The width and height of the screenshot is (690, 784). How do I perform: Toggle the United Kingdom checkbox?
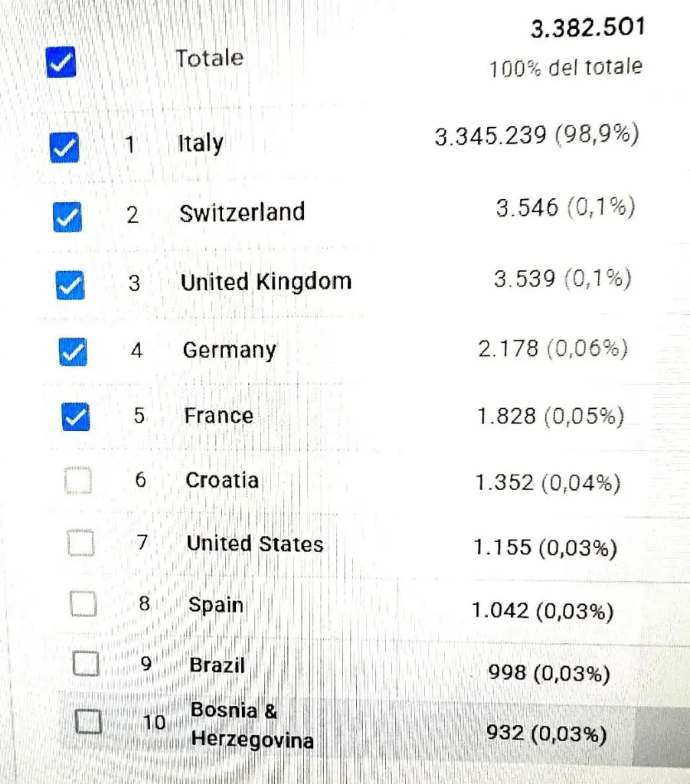[70, 285]
